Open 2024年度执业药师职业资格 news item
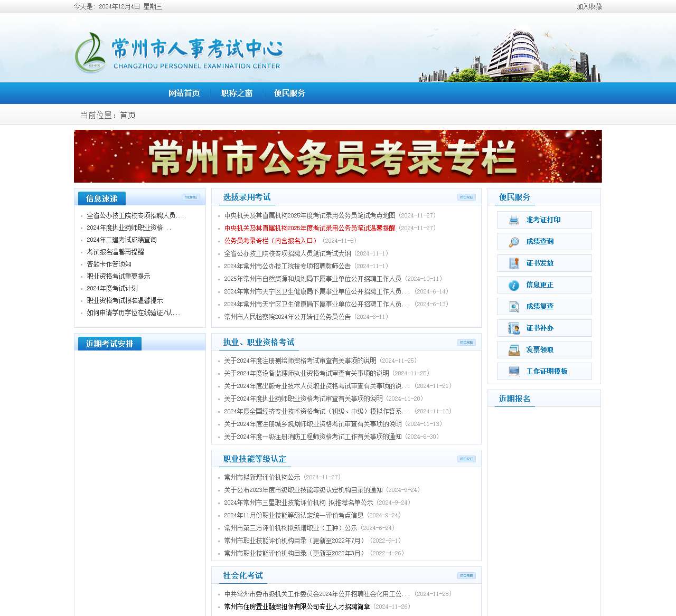 (129, 228)
